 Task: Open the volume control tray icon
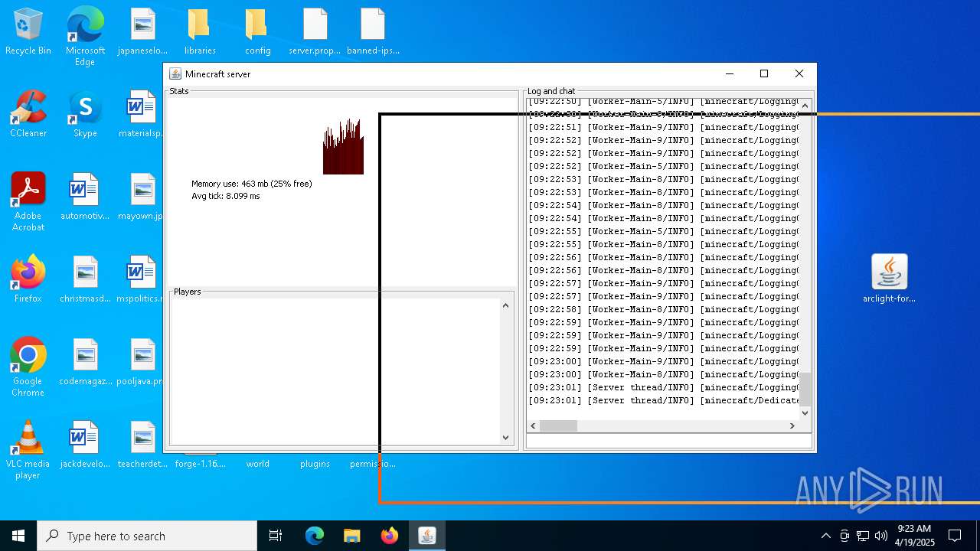[x=881, y=536]
